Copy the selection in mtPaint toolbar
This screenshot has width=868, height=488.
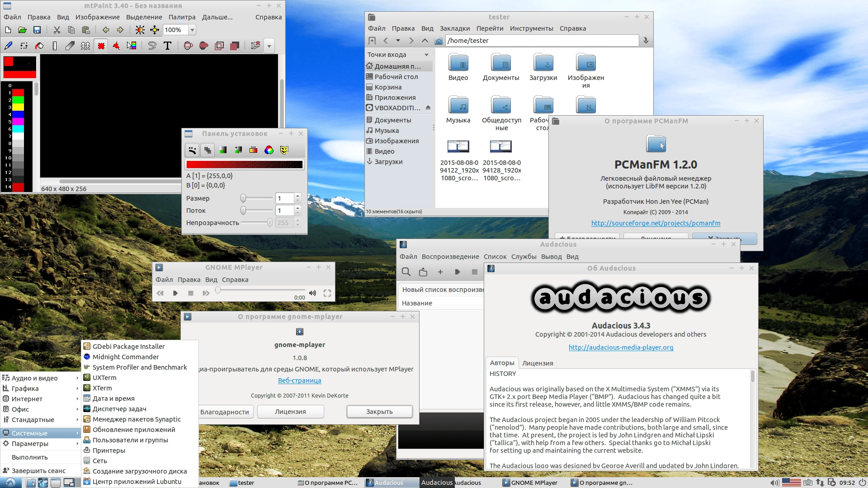click(71, 30)
